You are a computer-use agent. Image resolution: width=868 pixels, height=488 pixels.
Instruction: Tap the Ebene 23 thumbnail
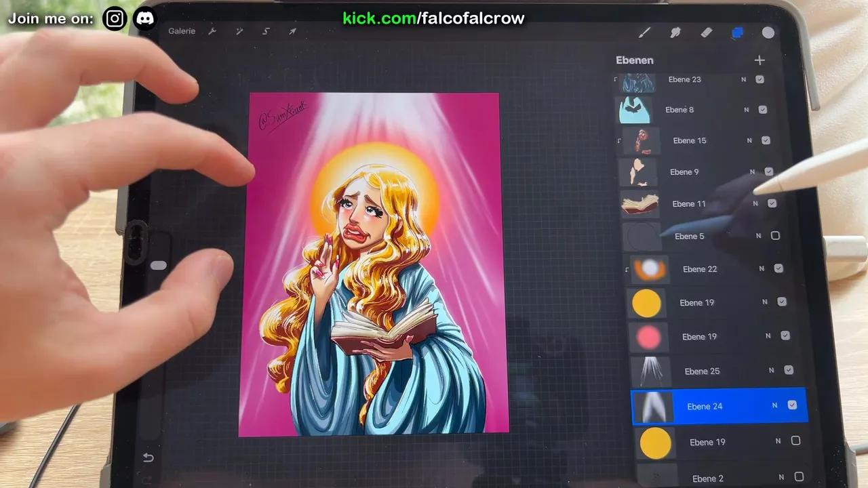tap(637, 83)
